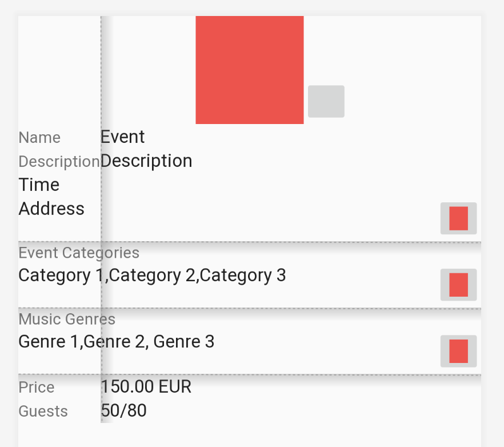Click the Description value text
504x447 pixels.
pos(147,161)
